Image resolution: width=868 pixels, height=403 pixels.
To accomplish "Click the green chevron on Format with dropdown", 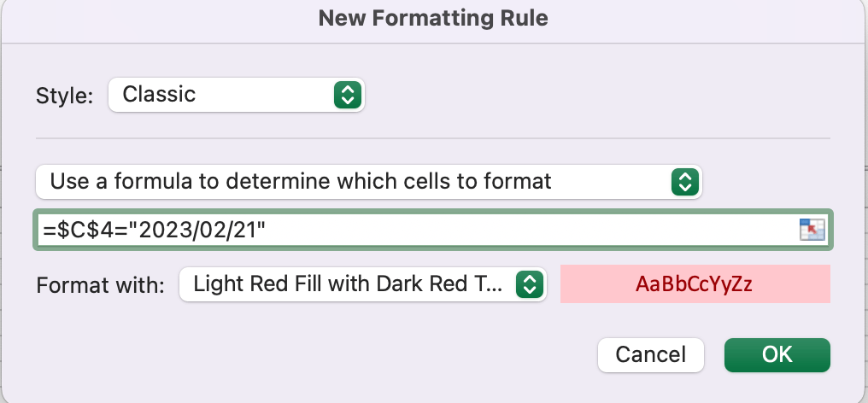I will 530,284.
